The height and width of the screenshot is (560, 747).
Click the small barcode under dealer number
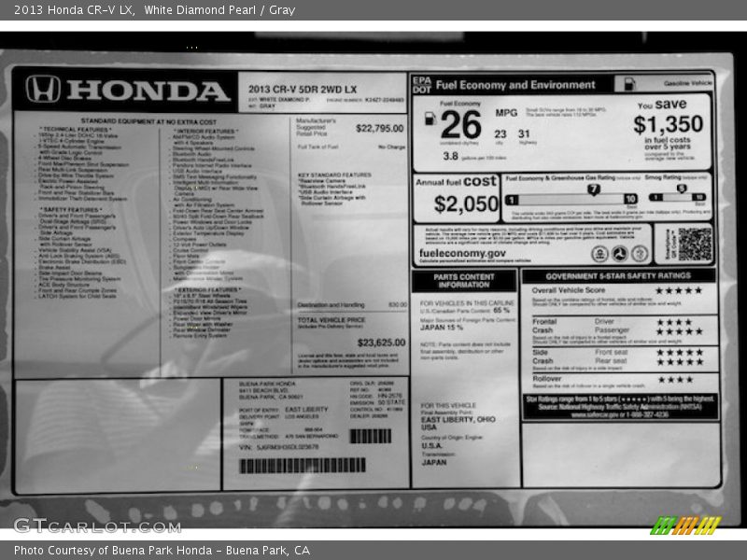click(x=371, y=436)
